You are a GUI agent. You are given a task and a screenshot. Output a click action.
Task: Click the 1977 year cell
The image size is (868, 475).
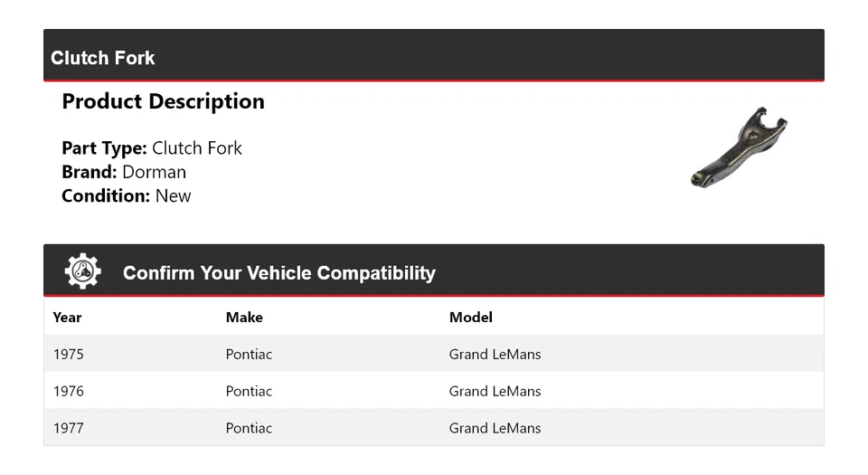pyautogui.click(x=69, y=428)
